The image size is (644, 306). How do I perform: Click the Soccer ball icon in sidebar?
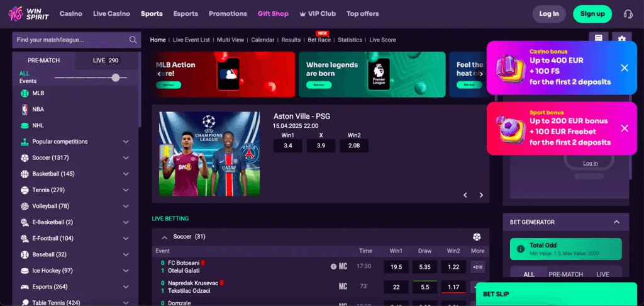click(x=25, y=158)
